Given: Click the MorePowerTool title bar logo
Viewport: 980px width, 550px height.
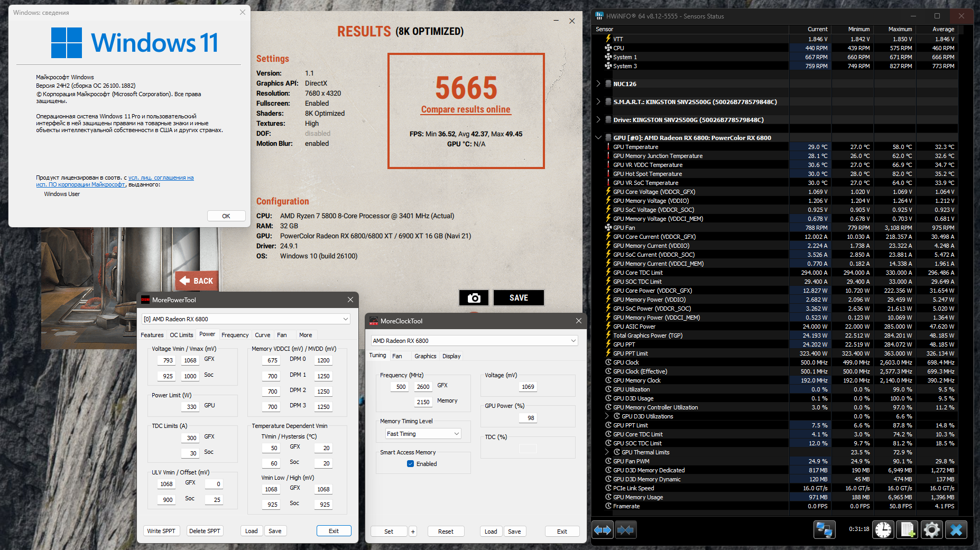Looking at the screenshot, I should point(145,300).
